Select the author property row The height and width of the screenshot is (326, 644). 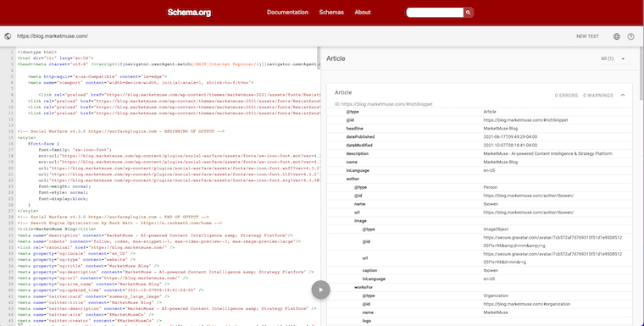pyautogui.click(x=480, y=179)
